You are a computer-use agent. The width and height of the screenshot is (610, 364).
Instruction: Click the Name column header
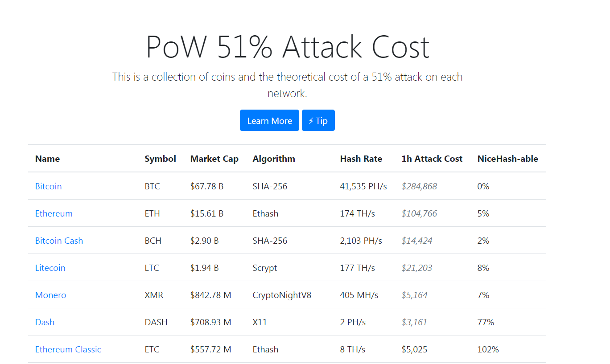(47, 159)
